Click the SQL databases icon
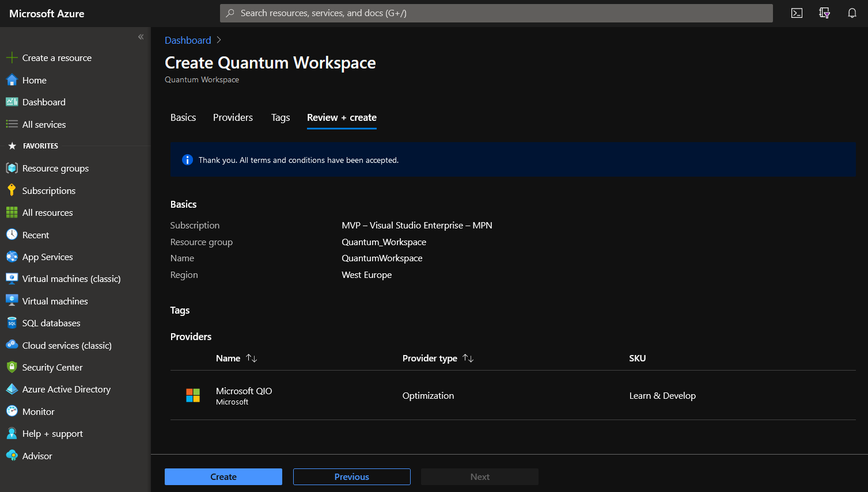Screen dimensions: 868x492 [x=12, y=323]
